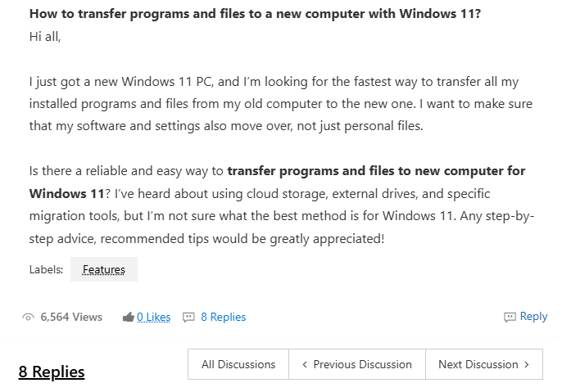
Task: Click the speech bubble icon beside 8 Replies
Action: pyautogui.click(x=188, y=317)
